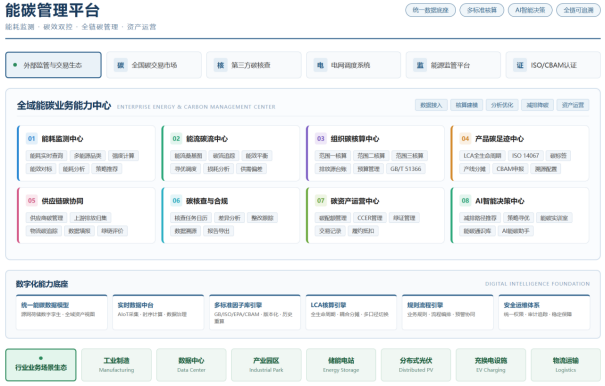This screenshot has height=386, width=605.
Task: Open the 安全运维体系 foundation card
Action: [x=544, y=312]
